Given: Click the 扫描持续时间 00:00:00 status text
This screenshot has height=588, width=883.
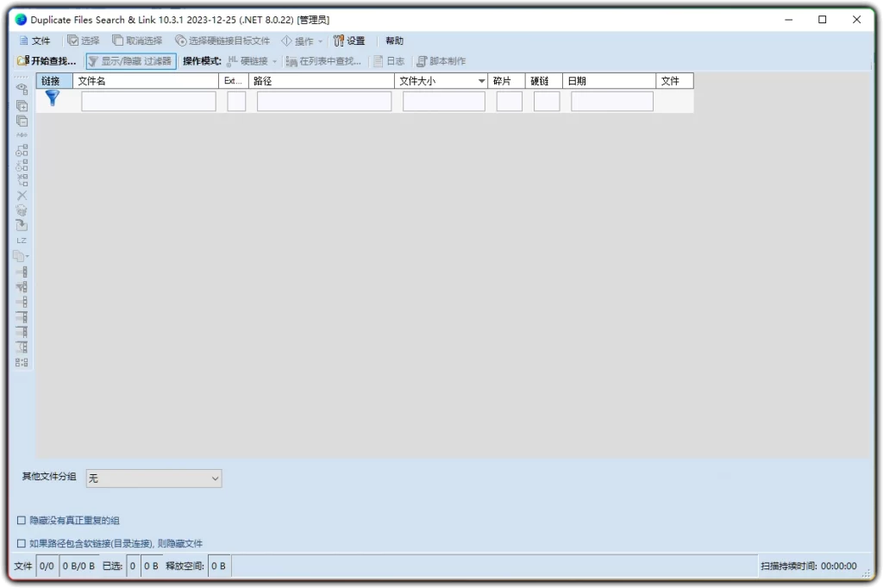Looking at the screenshot, I should tap(809, 566).
